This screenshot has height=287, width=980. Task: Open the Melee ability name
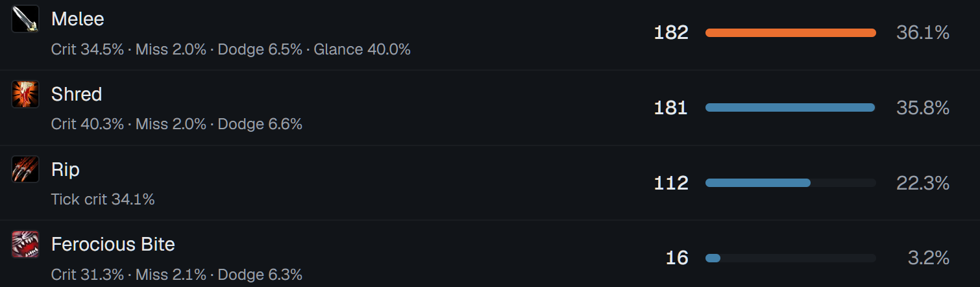(78, 19)
